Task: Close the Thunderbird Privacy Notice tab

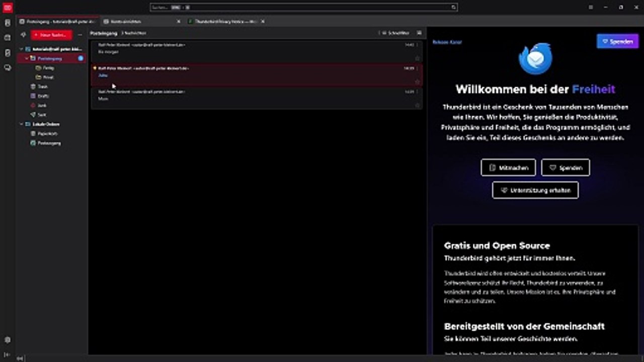Action: coord(263,22)
